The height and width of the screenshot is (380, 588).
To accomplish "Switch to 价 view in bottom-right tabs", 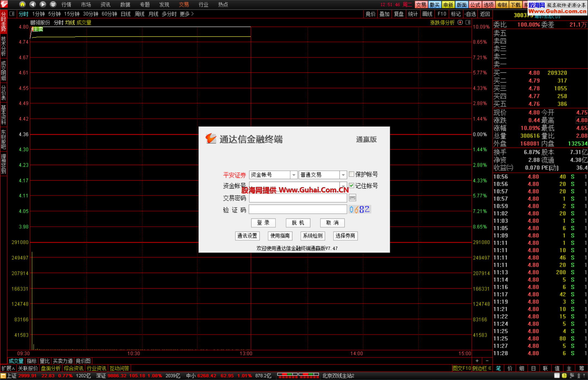I will 510,368.
